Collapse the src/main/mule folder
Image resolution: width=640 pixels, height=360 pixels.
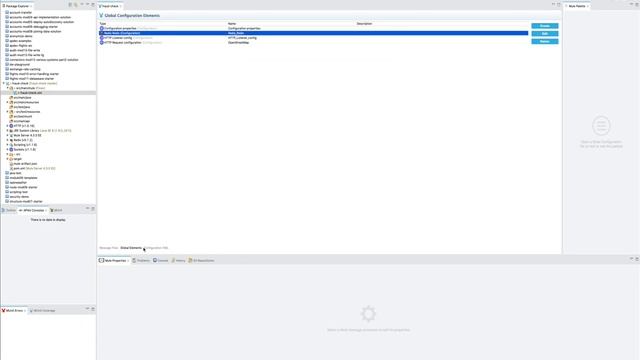pos(7,88)
